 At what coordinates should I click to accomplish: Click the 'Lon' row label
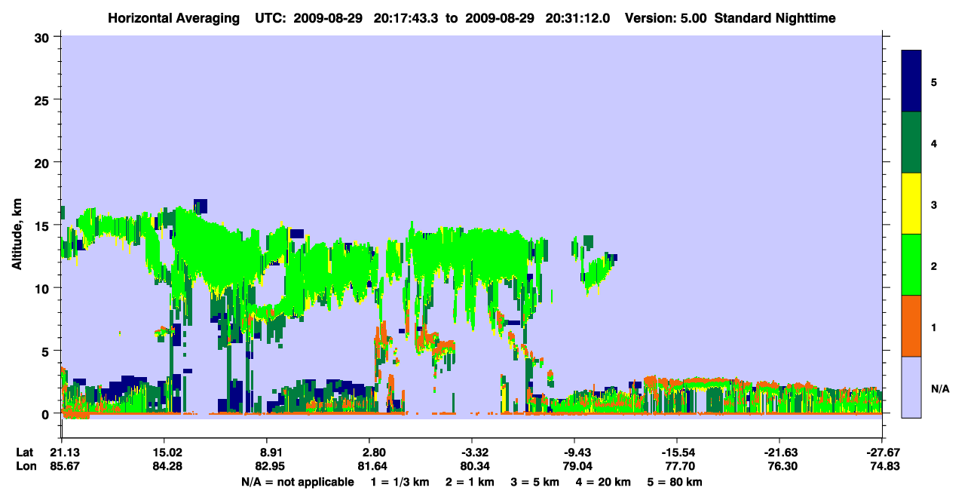pyautogui.click(x=25, y=467)
